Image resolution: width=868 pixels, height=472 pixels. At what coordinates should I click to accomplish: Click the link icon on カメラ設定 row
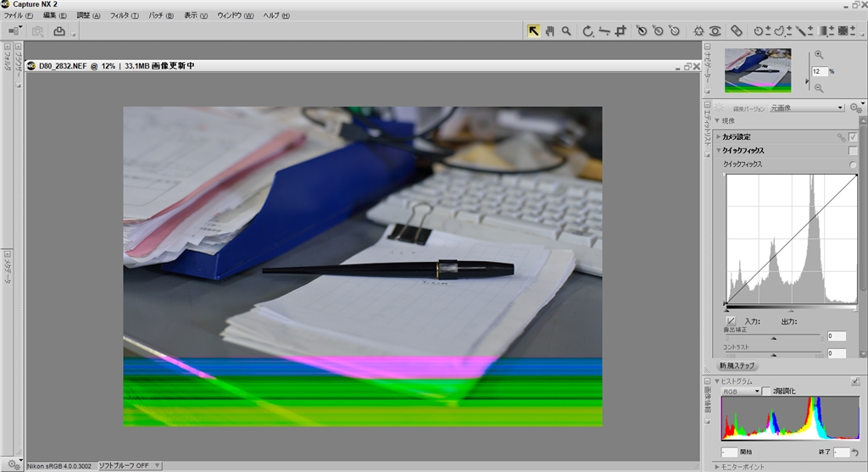[x=841, y=136]
